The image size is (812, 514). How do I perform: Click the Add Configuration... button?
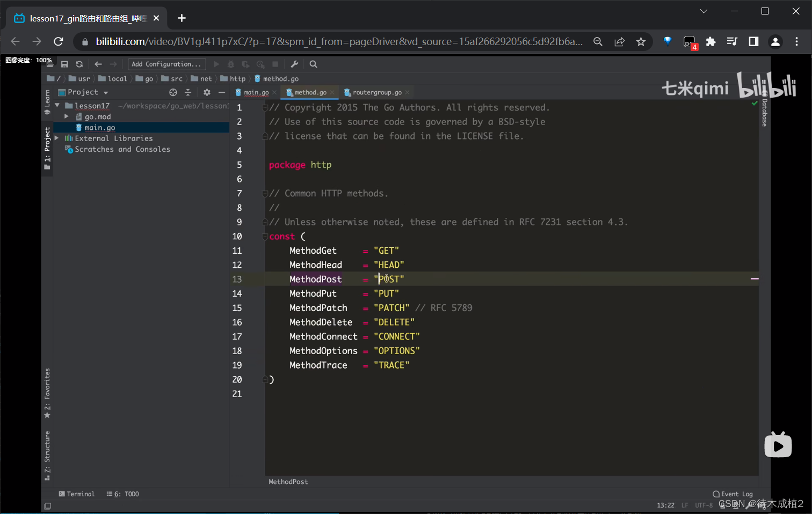166,64
